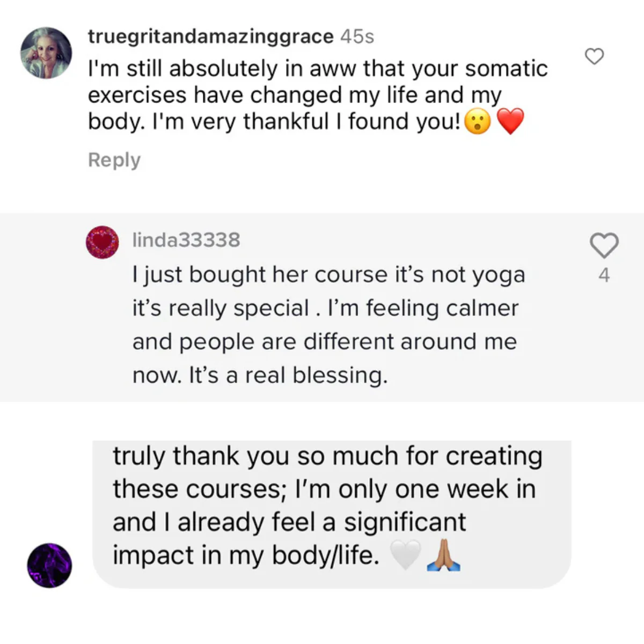Viewport: 644px width, 644px height.
Task: Click the surprised face emoji
Action: (x=477, y=122)
